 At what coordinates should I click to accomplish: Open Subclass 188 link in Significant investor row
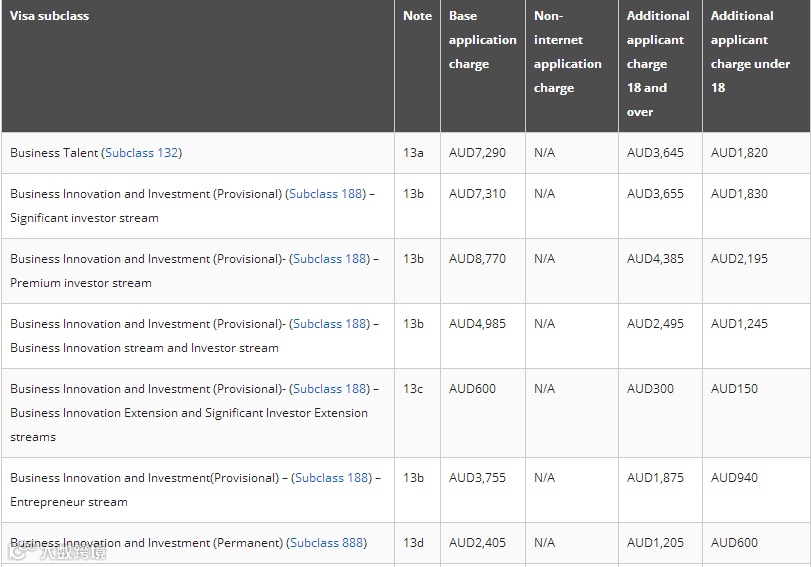click(x=326, y=193)
